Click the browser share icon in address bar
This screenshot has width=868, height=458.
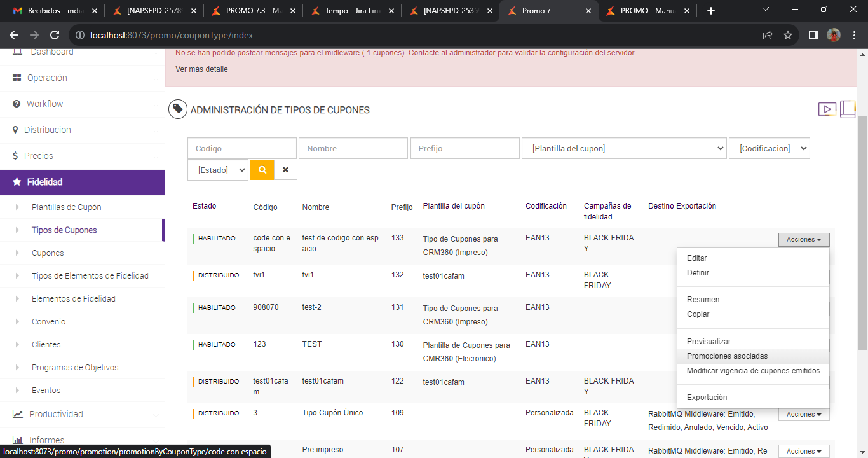(x=768, y=36)
